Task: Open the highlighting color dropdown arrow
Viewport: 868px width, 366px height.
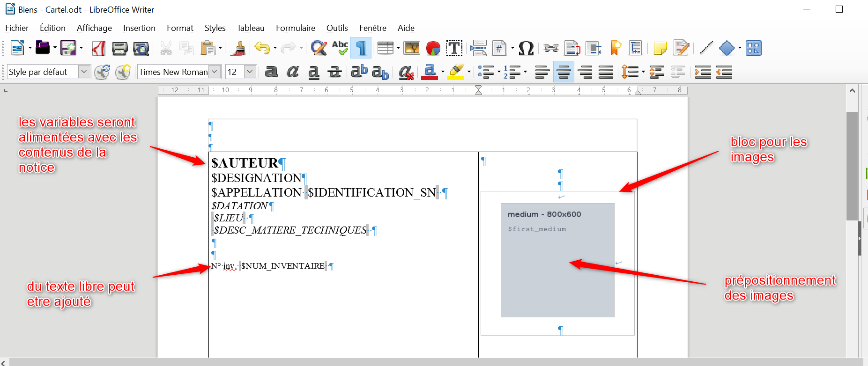Action: click(x=468, y=72)
